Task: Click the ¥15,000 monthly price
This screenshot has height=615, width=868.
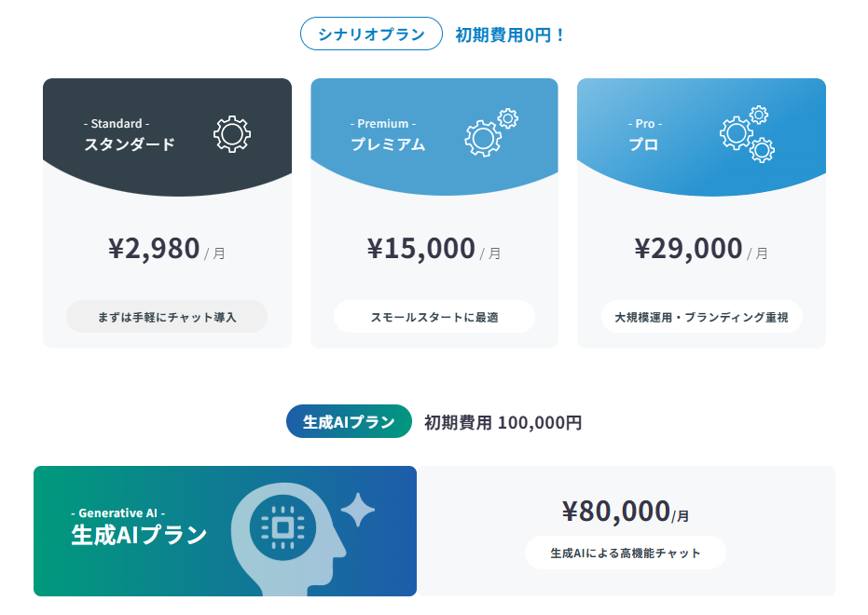Action: [x=421, y=249]
